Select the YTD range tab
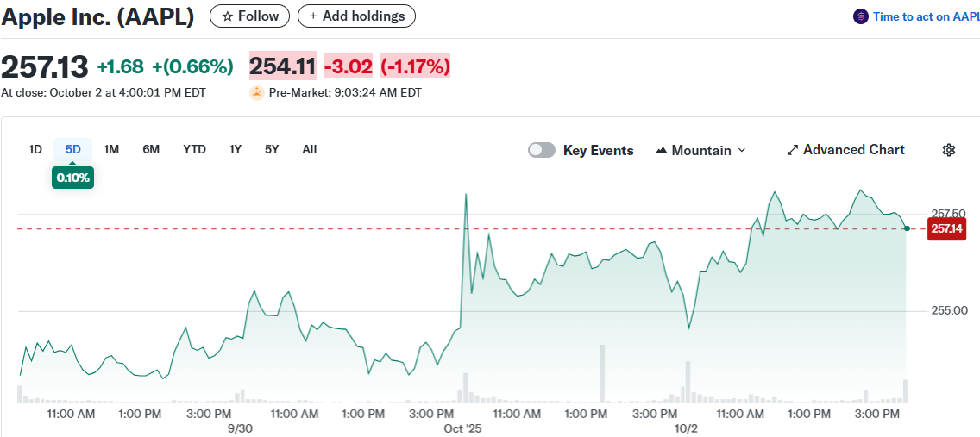Image resolution: width=980 pixels, height=437 pixels. coord(194,149)
